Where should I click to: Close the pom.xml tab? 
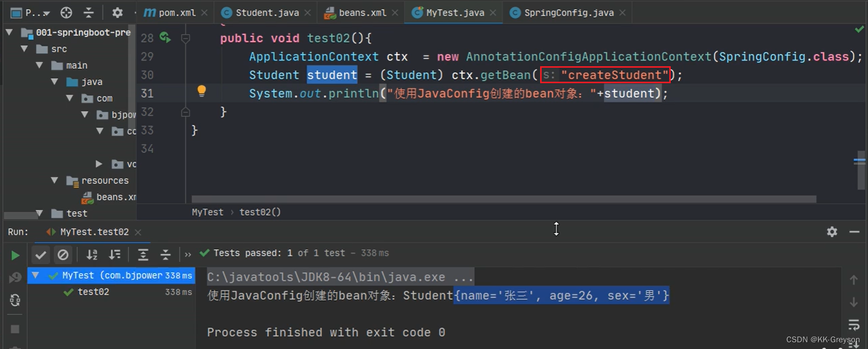click(204, 12)
